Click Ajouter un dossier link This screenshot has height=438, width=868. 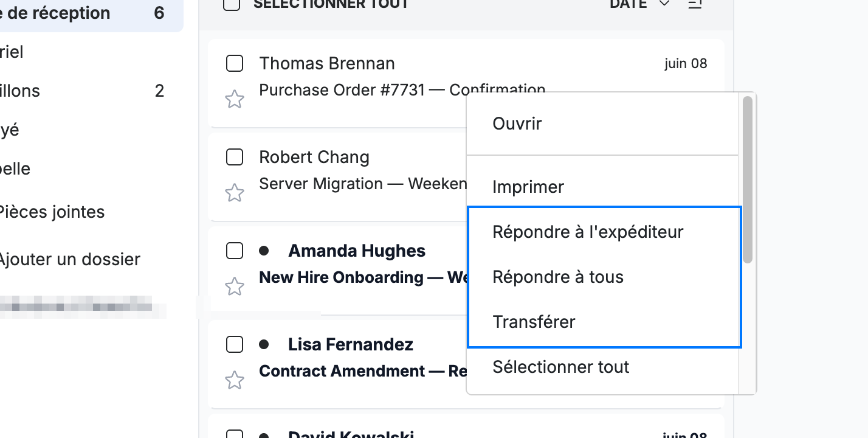[69, 259]
